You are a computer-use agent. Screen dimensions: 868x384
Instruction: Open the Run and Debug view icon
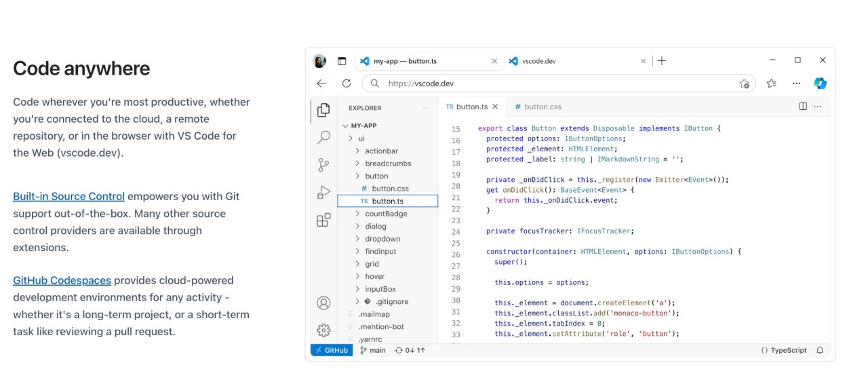point(323,193)
